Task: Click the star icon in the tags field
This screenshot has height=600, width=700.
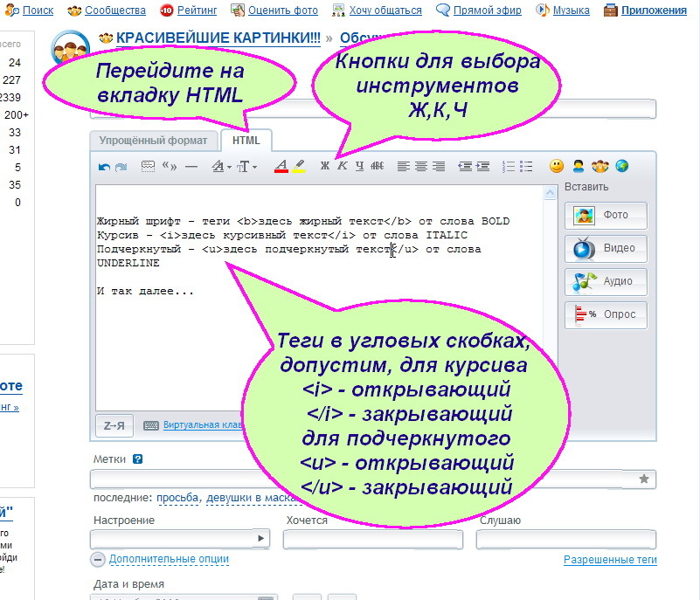Action: (x=644, y=479)
